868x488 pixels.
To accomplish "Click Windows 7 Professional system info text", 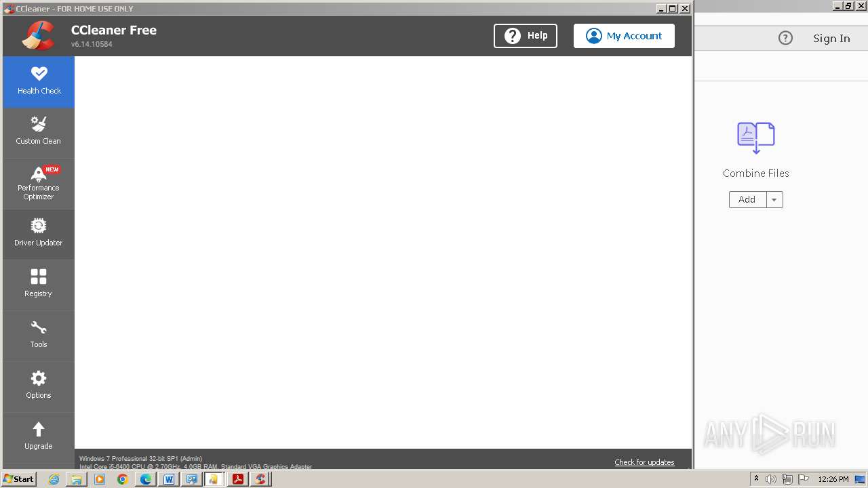I will coord(140,459).
